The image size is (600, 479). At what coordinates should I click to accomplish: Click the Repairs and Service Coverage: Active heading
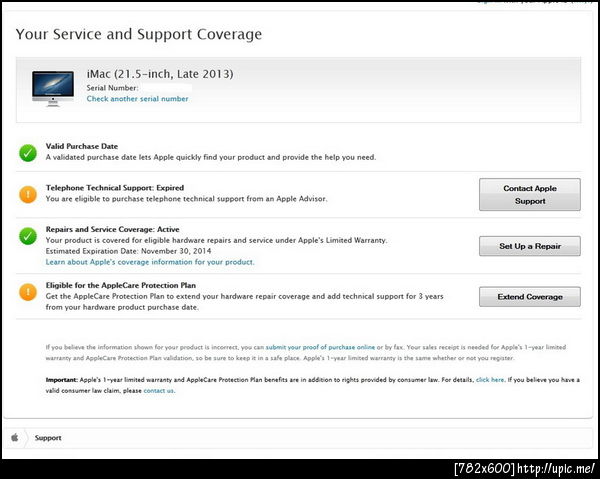[x=112, y=230]
